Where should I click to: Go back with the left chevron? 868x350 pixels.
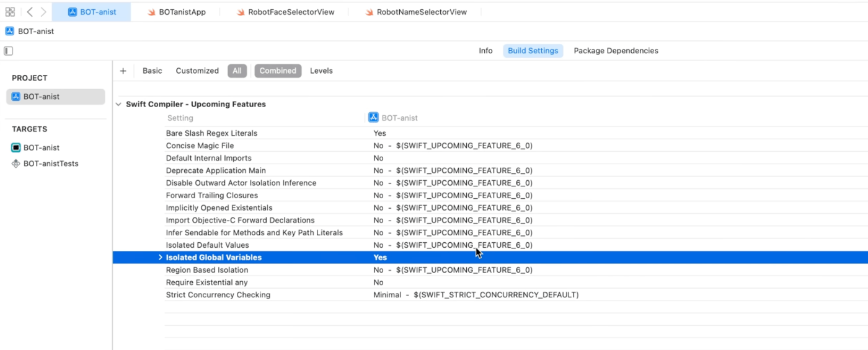click(30, 12)
